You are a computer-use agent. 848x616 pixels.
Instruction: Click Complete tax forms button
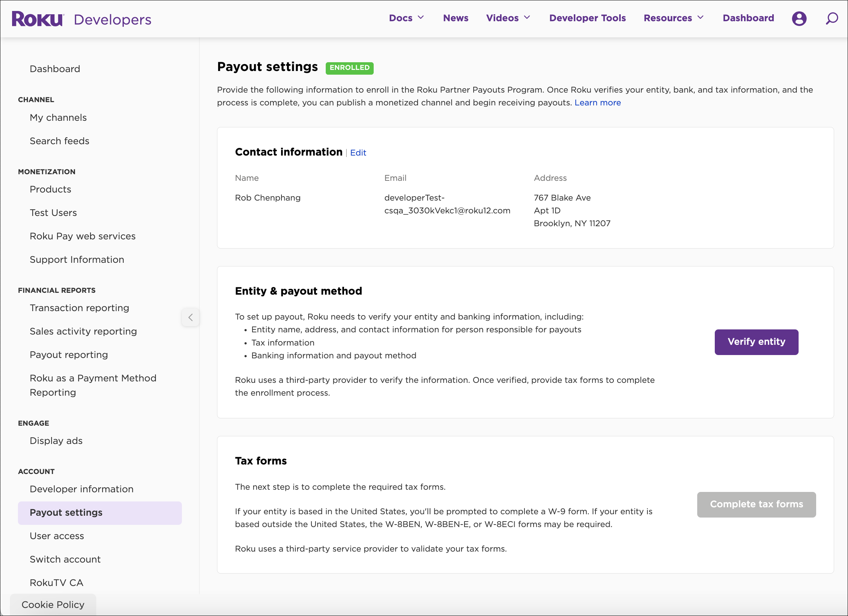click(x=756, y=504)
